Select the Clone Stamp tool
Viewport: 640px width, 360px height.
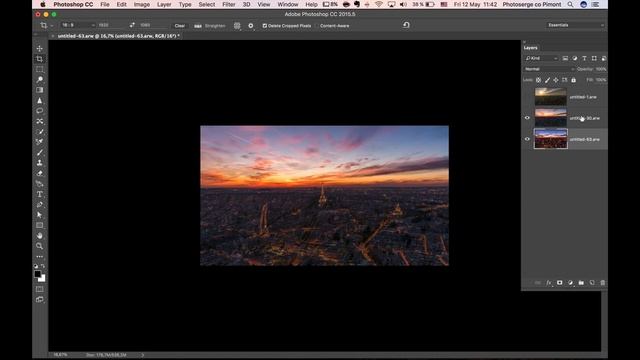[40, 162]
